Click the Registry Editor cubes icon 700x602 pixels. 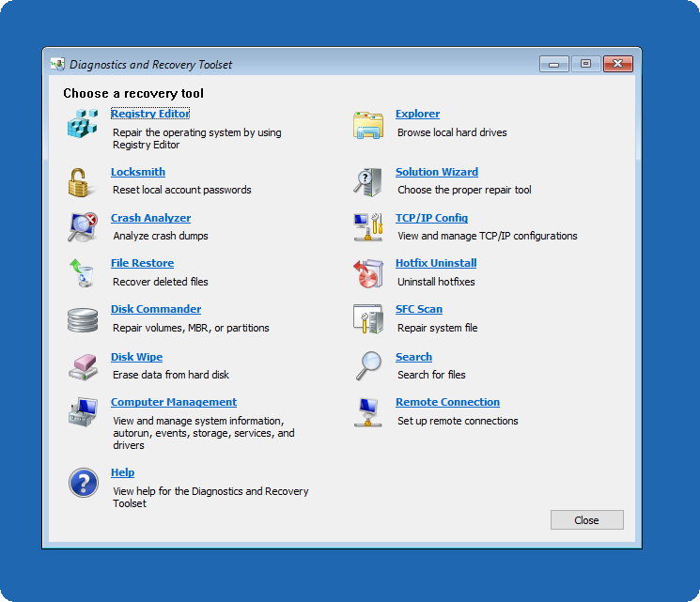pos(83,124)
